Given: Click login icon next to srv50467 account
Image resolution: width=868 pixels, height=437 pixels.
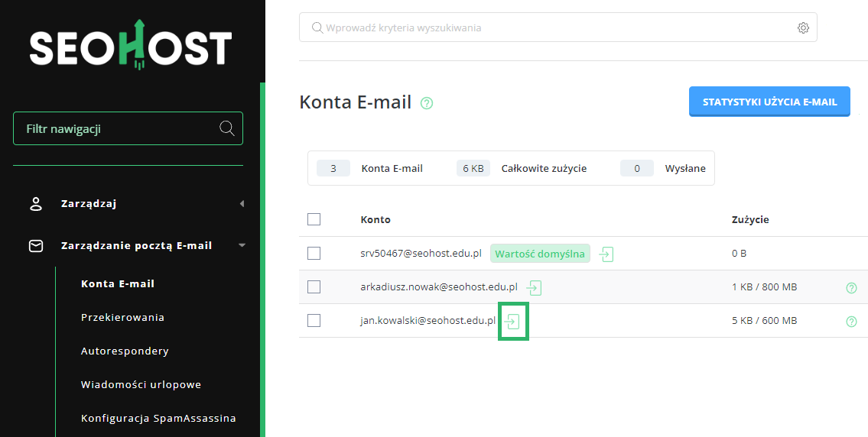Looking at the screenshot, I should pyautogui.click(x=606, y=254).
